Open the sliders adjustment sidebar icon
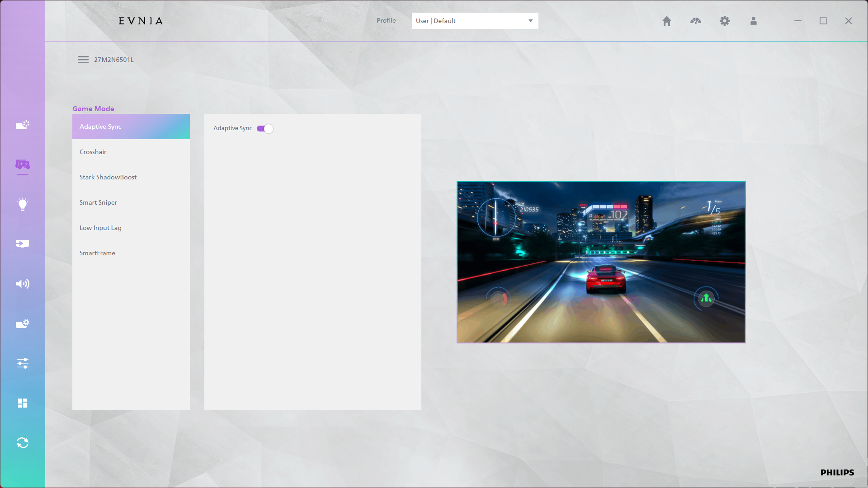The width and height of the screenshot is (868, 488). click(22, 363)
